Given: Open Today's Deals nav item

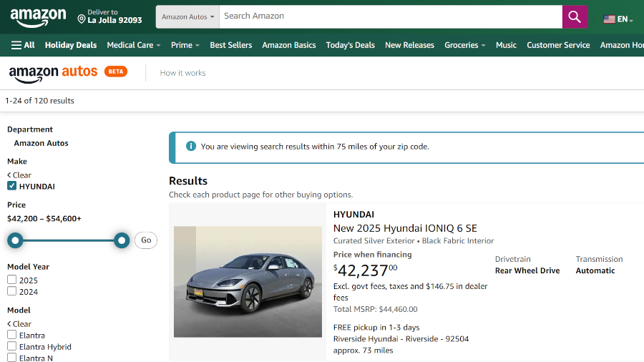Looking at the screenshot, I should click(351, 45).
